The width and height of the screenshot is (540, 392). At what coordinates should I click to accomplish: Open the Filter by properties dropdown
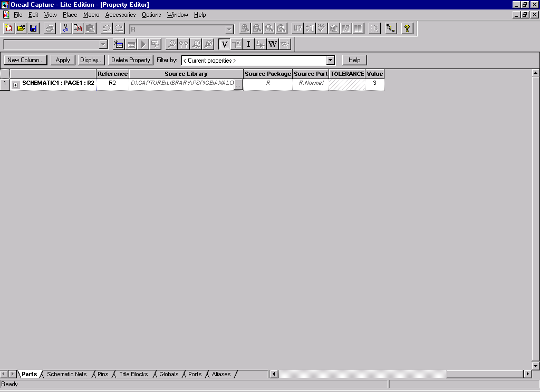(x=330, y=60)
